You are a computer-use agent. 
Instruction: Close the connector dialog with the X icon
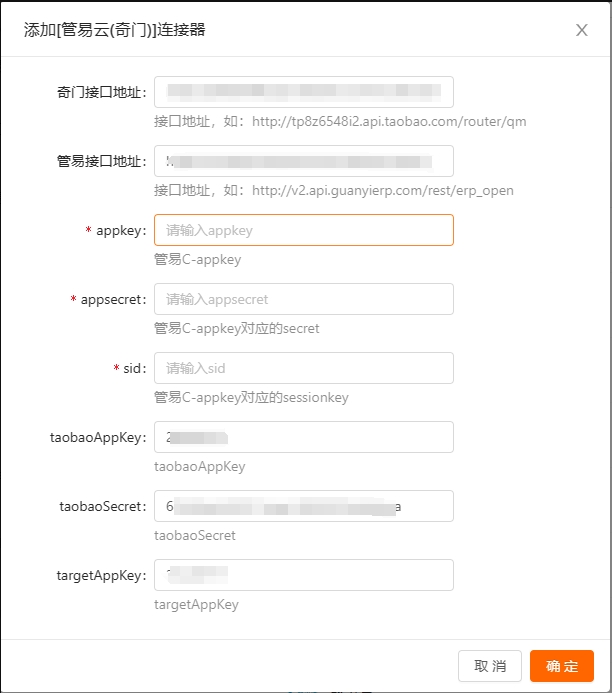(x=582, y=30)
